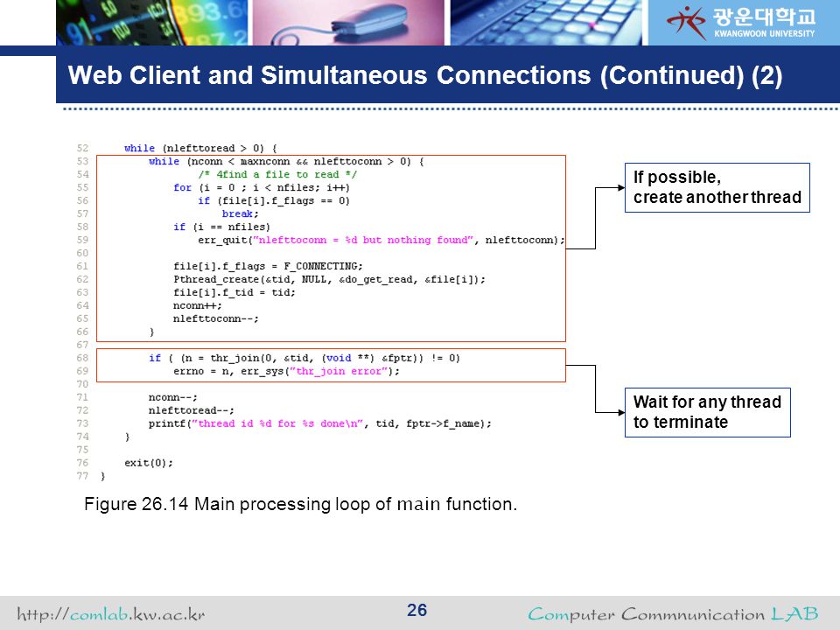Click the stock ticker numbers banner image
Image resolution: width=840 pixels, height=630 pixels.
152,23
